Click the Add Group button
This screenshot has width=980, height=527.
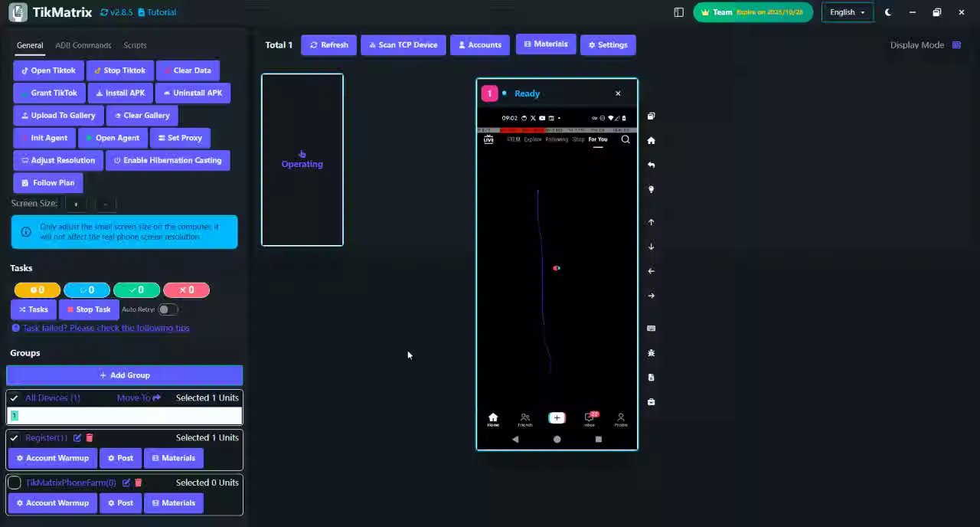(x=124, y=375)
